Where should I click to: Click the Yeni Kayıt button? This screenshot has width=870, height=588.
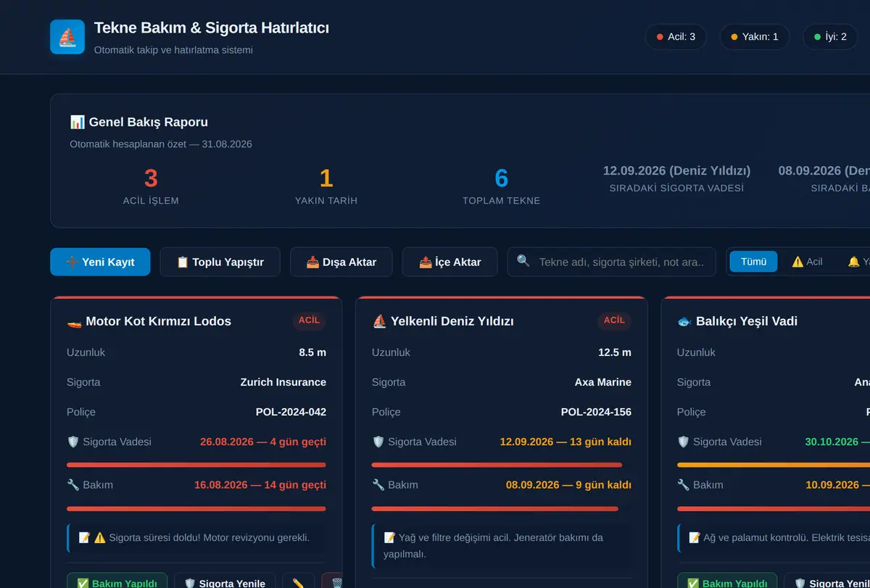(x=100, y=262)
